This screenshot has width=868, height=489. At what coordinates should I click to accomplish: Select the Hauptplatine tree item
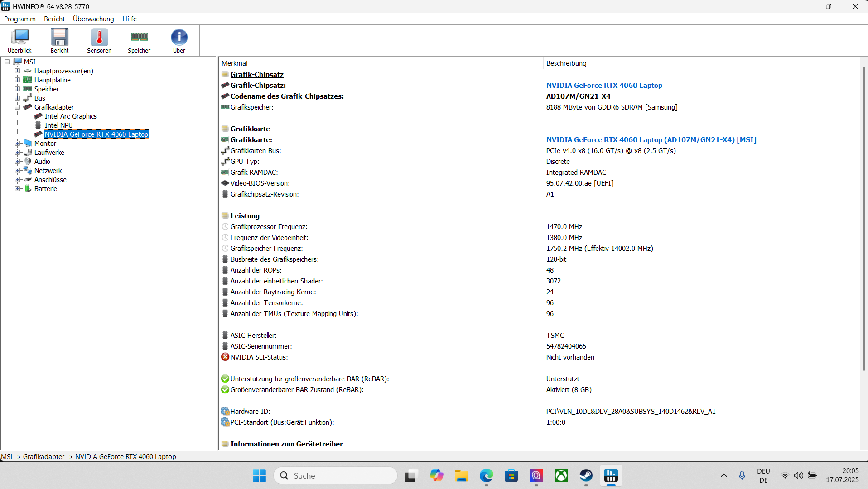pyautogui.click(x=53, y=80)
